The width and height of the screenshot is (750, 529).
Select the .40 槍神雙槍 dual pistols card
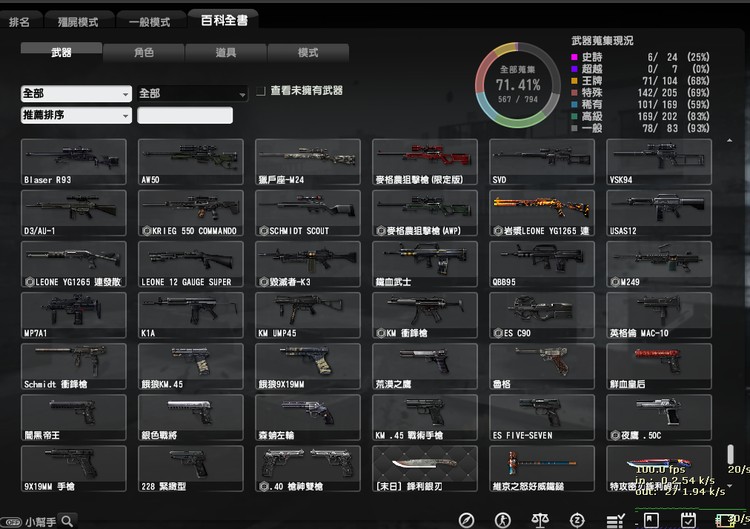pyautogui.click(x=308, y=469)
